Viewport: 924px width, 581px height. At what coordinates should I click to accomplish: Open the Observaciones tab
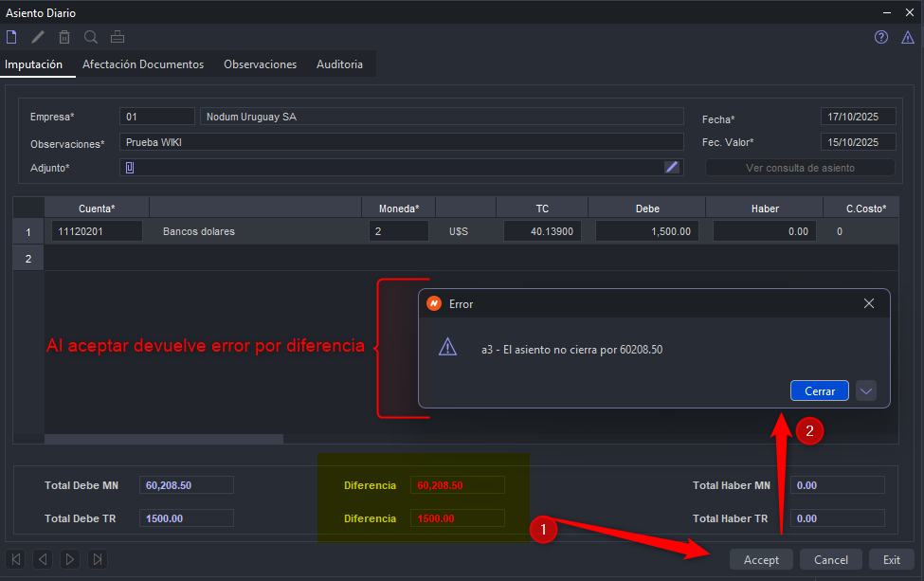[260, 64]
